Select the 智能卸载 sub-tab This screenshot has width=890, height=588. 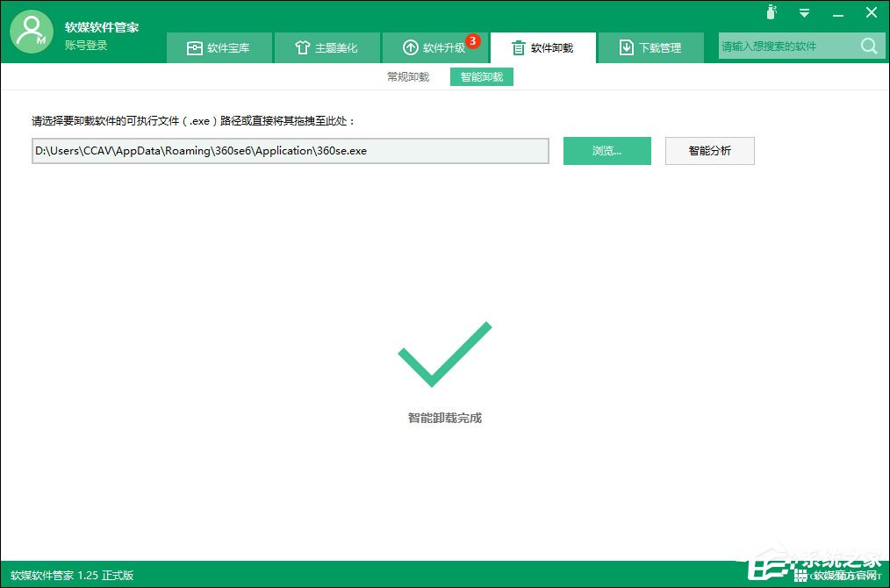pyautogui.click(x=482, y=77)
